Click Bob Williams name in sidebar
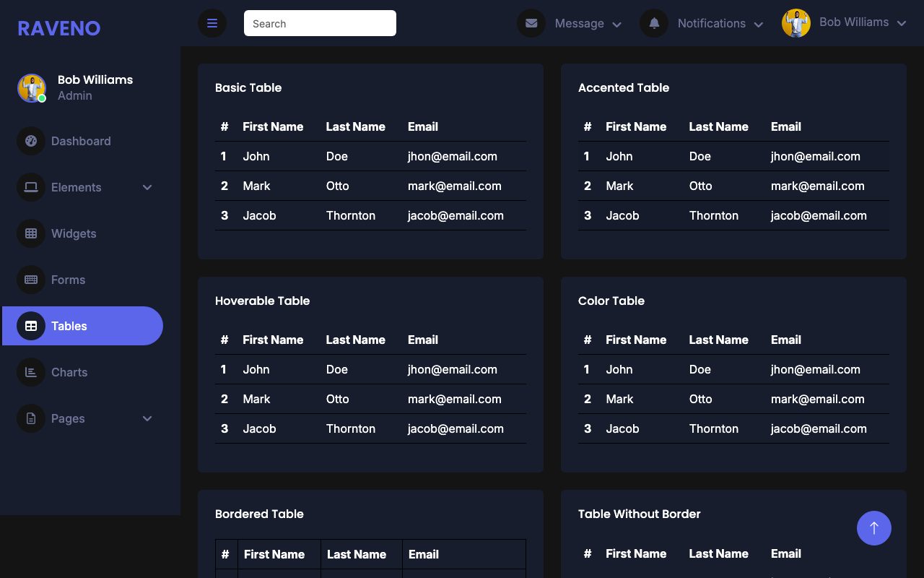This screenshot has height=578, width=924. (x=95, y=79)
